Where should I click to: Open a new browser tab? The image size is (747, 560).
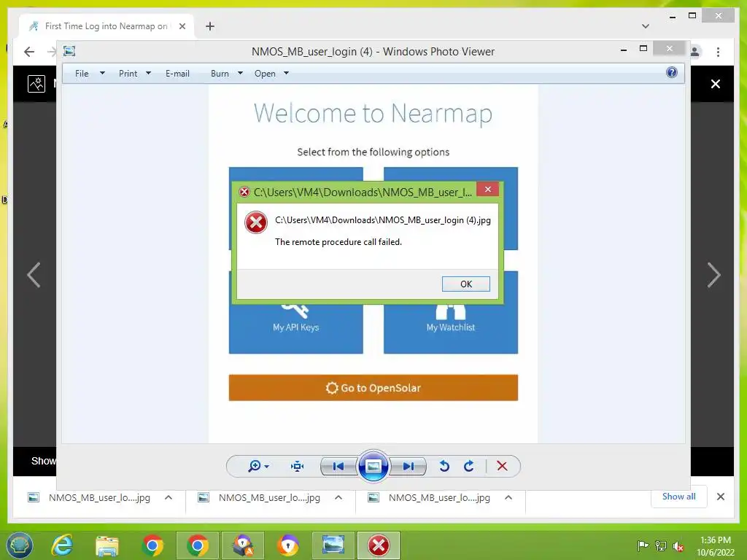209,26
